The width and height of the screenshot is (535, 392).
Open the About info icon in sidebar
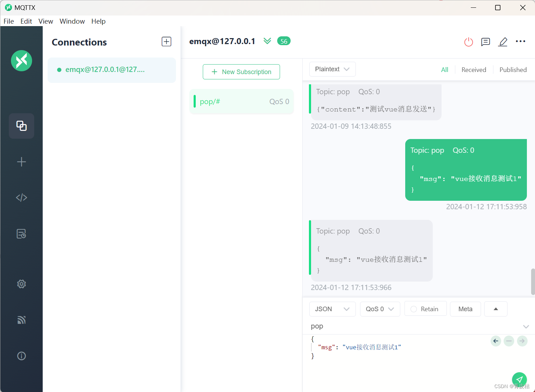pos(22,356)
